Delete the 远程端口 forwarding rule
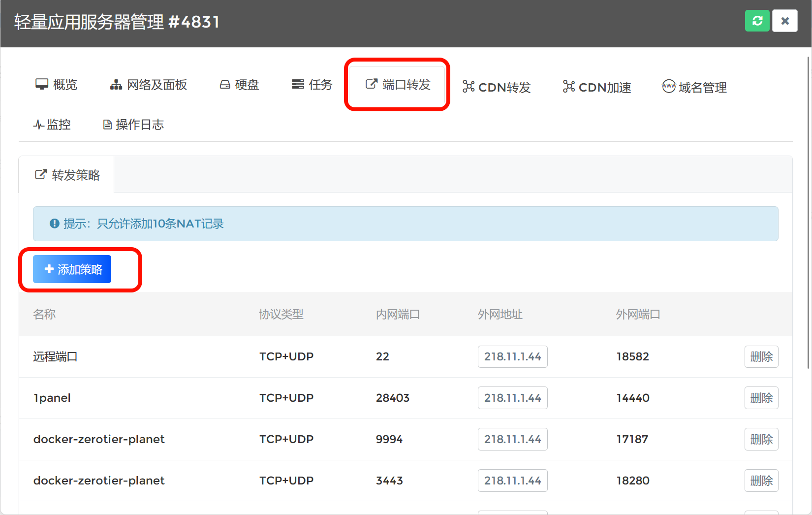Image resolution: width=812 pixels, height=515 pixels. [761, 356]
